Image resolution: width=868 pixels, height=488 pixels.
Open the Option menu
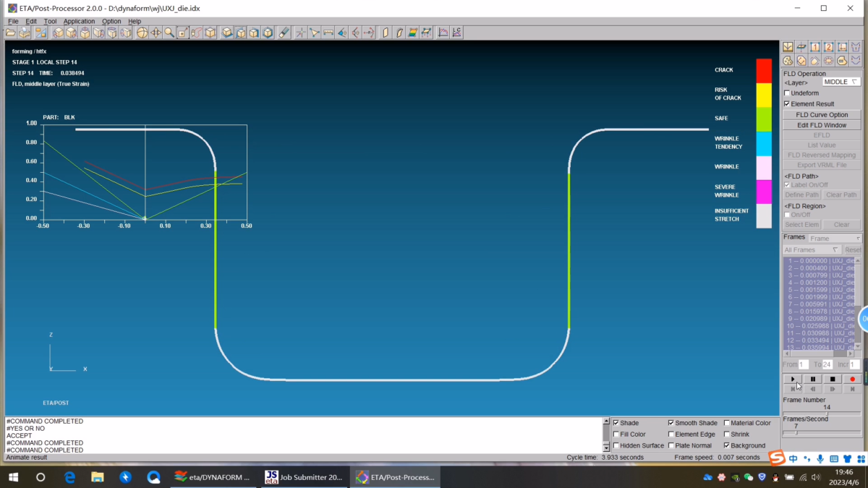pyautogui.click(x=111, y=21)
